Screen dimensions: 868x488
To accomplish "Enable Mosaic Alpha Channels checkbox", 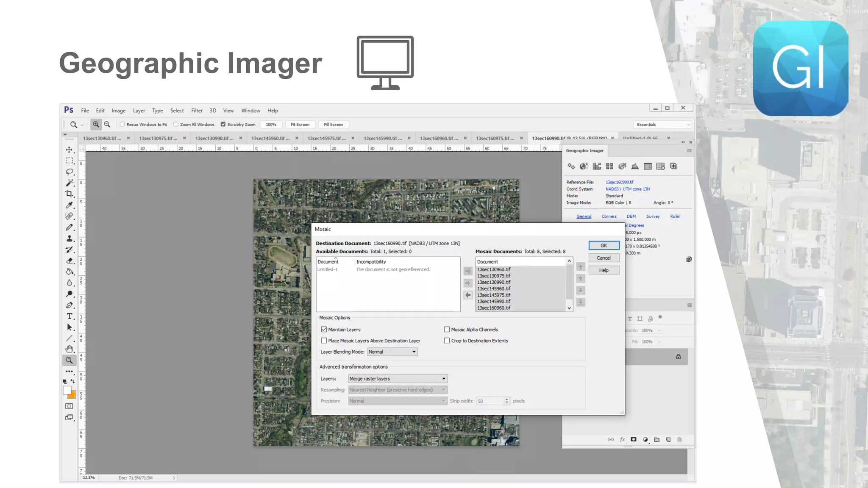I will (447, 329).
